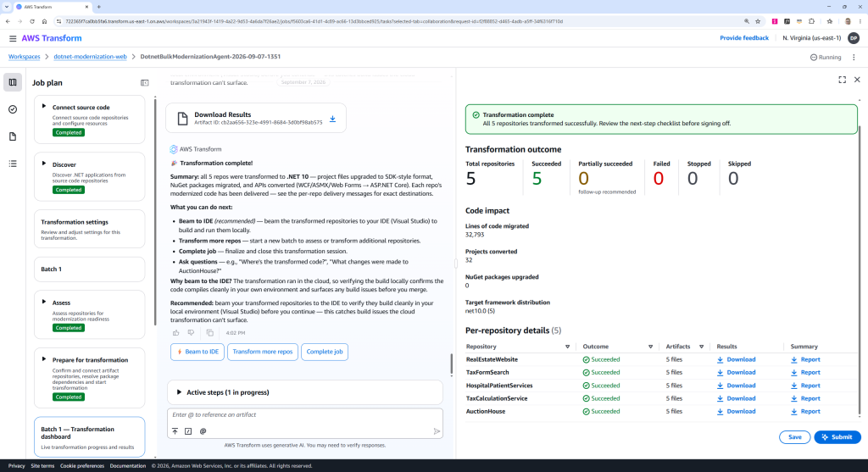Open the Repository column filter dropdown
Viewport: 868px width, 472px height.
tap(567, 347)
